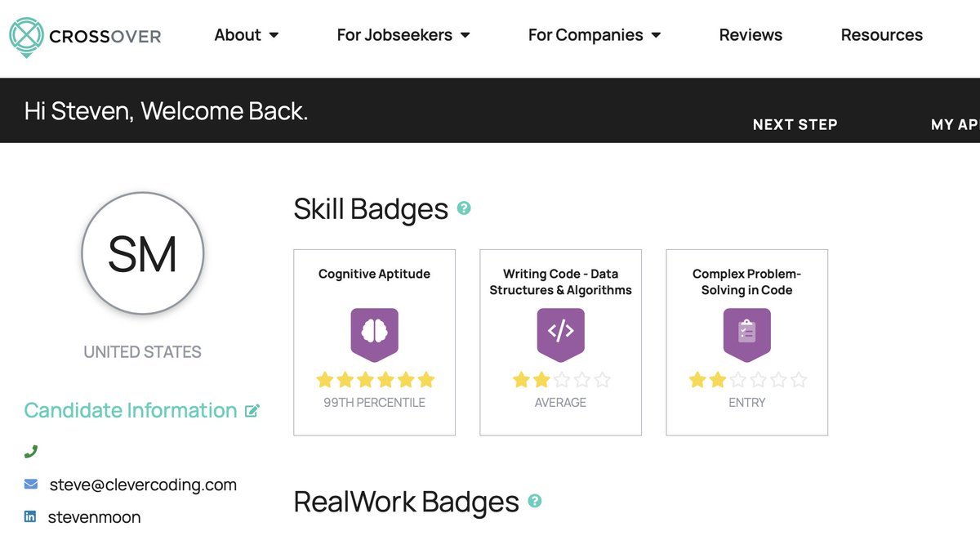Click the Cognitive Aptitude five-star rating
The height and width of the screenshot is (536, 980).
[375, 380]
